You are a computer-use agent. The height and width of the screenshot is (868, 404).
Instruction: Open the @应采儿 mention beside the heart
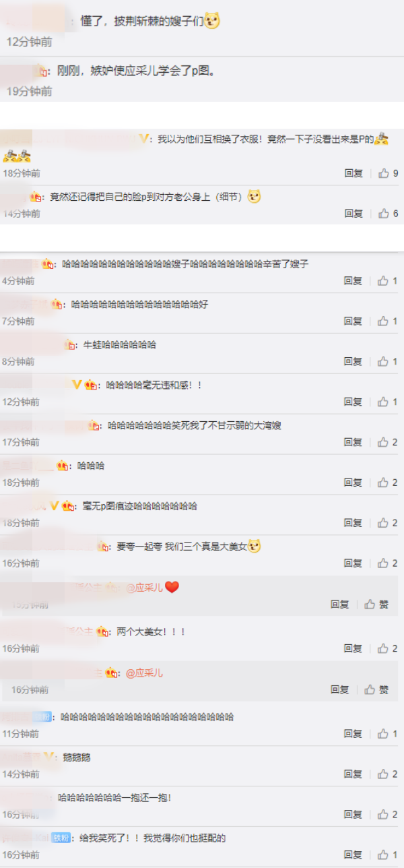(x=145, y=587)
